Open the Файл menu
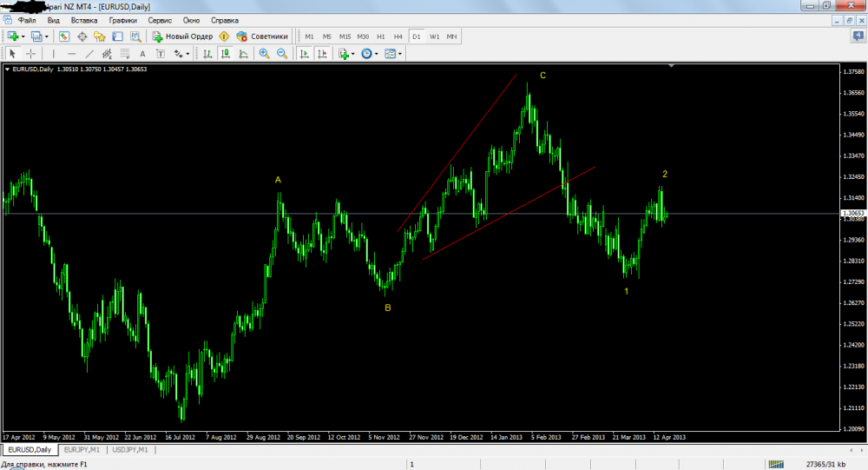868x470 pixels. click(x=27, y=21)
